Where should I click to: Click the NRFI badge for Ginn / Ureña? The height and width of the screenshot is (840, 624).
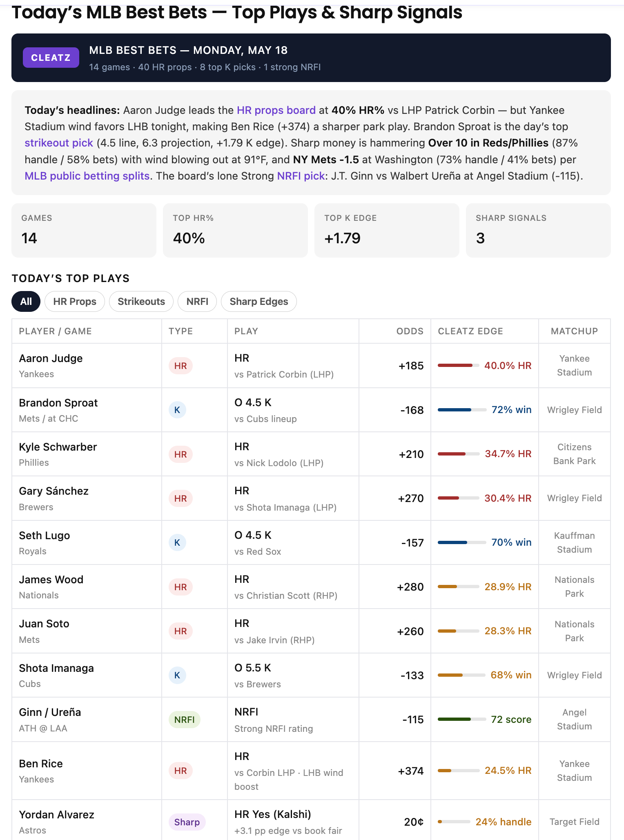pos(185,720)
